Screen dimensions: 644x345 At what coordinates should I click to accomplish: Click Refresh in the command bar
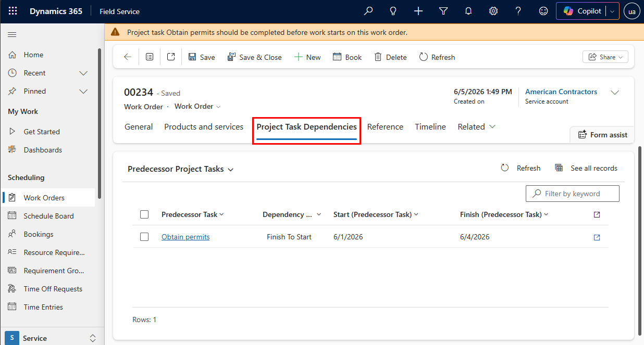pyautogui.click(x=437, y=57)
